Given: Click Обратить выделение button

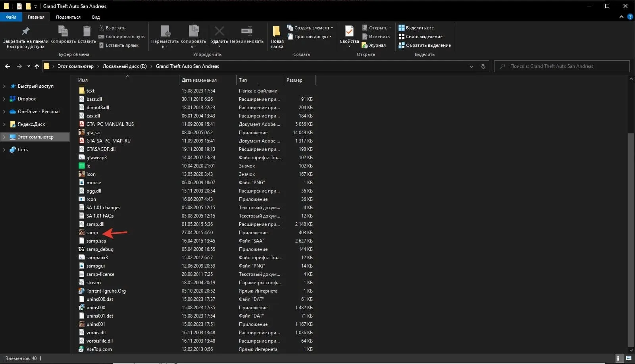Looking at the screenshot, I should [425, 45].
